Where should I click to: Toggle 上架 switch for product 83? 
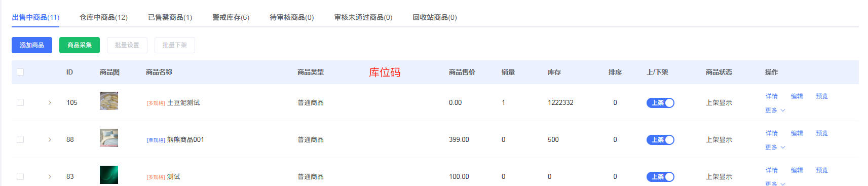click(x=660, y=177)
